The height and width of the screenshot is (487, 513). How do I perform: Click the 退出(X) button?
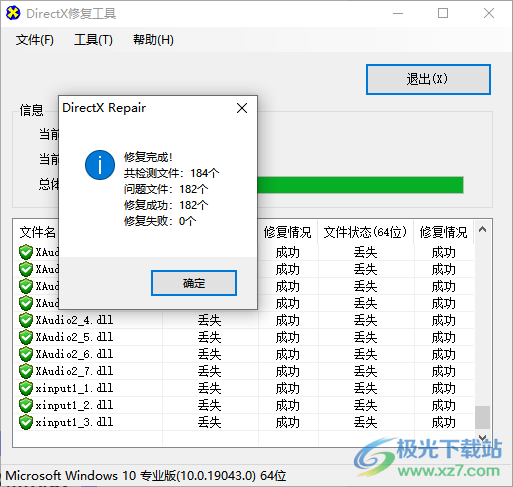tap(428, 79)
